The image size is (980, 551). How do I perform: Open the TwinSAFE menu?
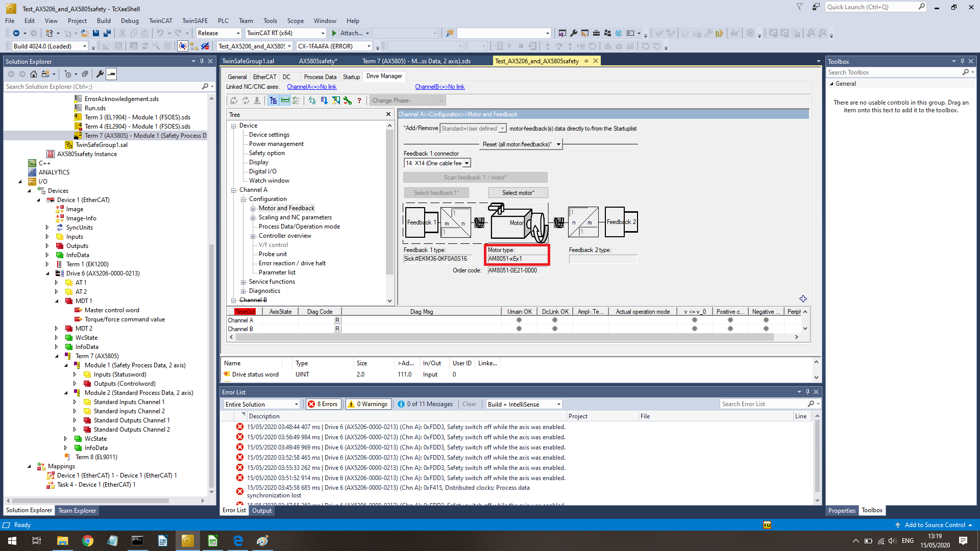pyautogui.click(x=194, y=21)
